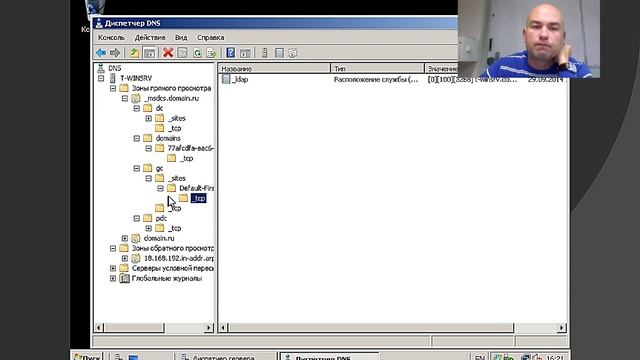Open the Действие menu

[x=150, y=38]
